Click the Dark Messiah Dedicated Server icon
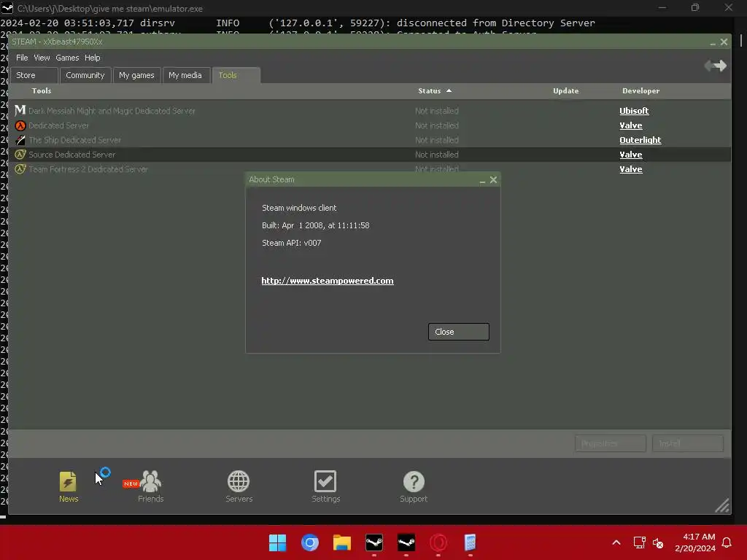The height and width of the screenshot is (560, 747). click(20, 111)
